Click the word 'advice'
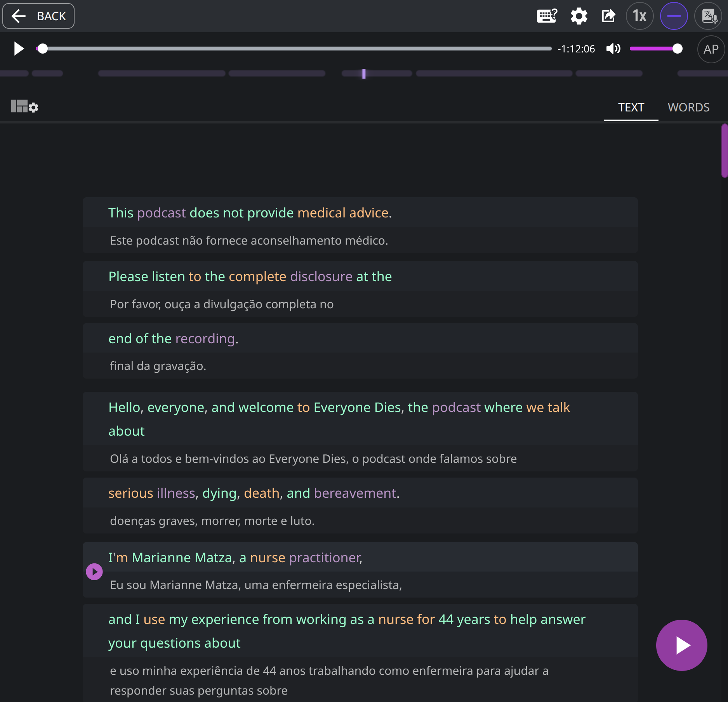The image size is (728, 702). pyautogui.click(x=369, y=213)
